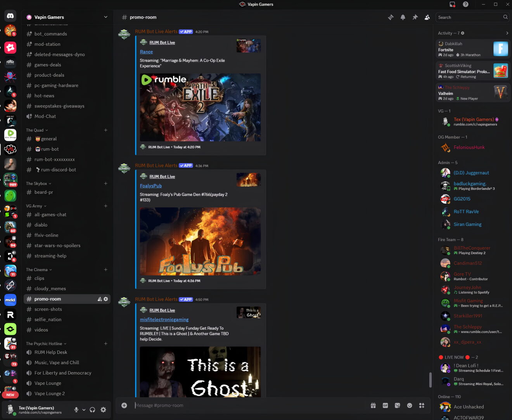Open the GIF picker
The height and width of the screenshot is (420, 512).
coord(385,405)
